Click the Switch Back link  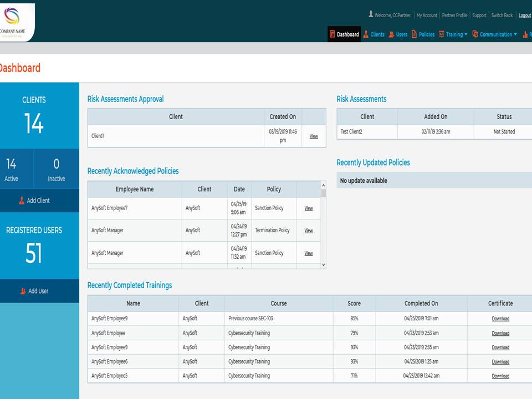coord(502,16)
